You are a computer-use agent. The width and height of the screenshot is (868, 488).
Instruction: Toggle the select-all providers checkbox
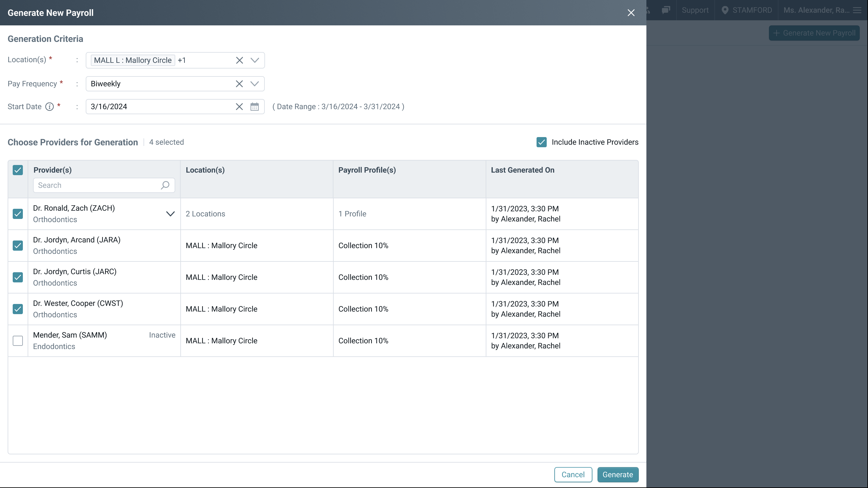pos(18,170)
